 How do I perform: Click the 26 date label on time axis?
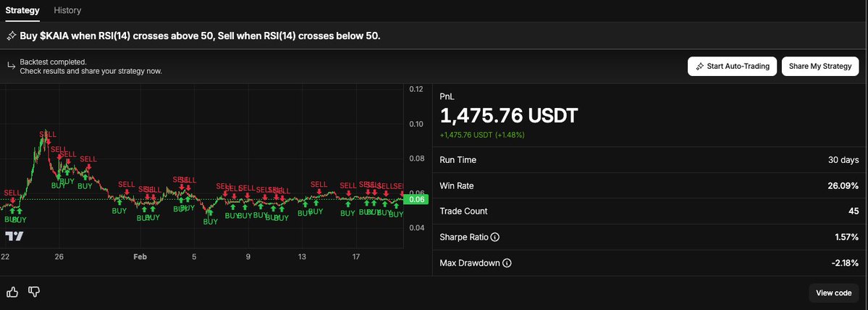(x=59, y=257)
